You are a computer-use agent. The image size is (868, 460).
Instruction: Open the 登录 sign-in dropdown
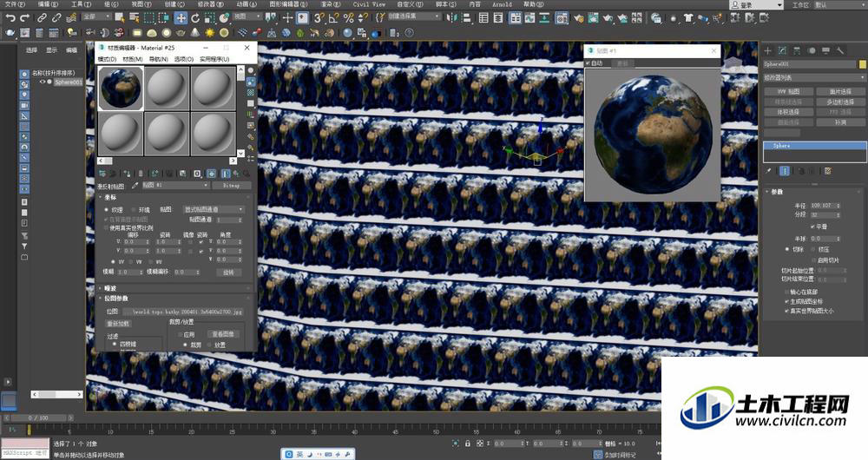756,4
